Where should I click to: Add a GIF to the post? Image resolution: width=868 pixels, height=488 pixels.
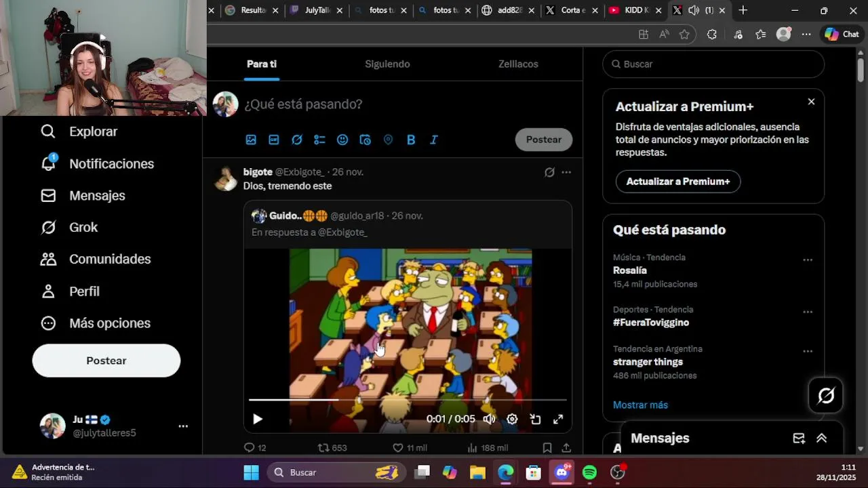click(274, 140)
